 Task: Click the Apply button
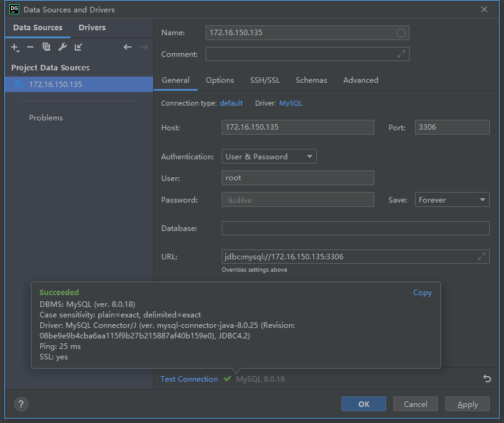coord(468,404)
